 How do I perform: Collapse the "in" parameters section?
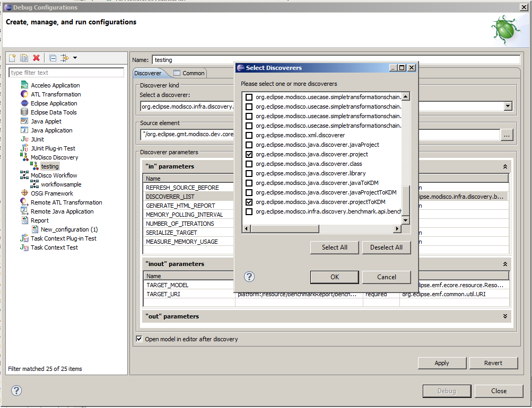click(x=505, y=166)
